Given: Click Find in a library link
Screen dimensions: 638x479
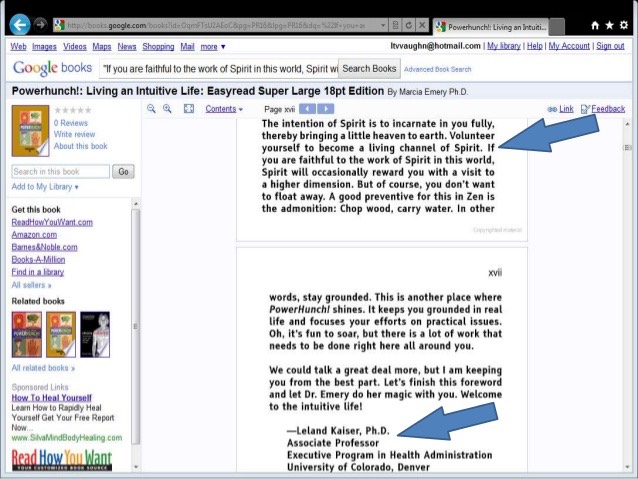Looking at the screenshot, I should point(38,272).
